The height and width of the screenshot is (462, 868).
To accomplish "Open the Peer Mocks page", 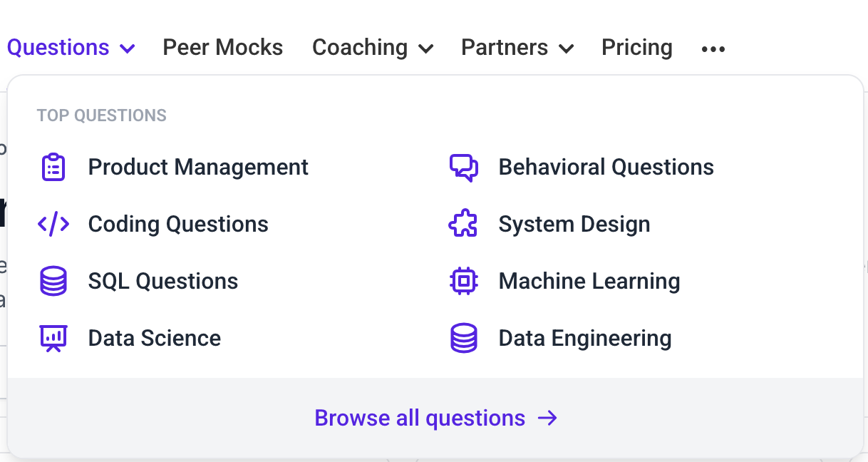I will [222, 48].
